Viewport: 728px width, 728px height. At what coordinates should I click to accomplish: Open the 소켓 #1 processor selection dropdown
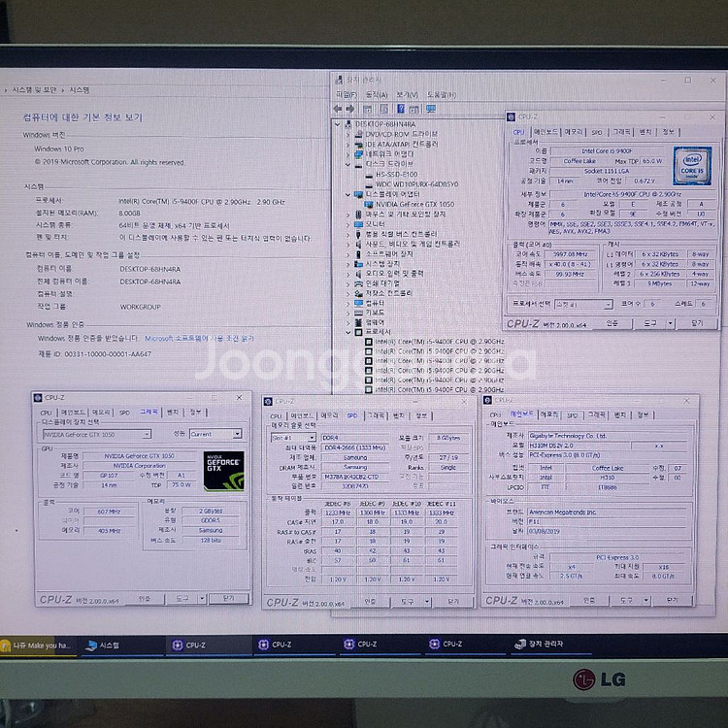click(583, 305)
